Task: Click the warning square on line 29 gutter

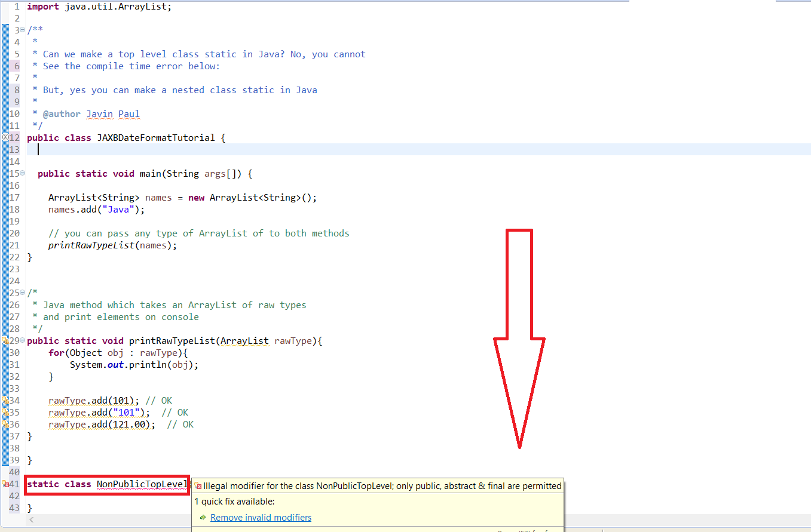Action: [5, 340]
